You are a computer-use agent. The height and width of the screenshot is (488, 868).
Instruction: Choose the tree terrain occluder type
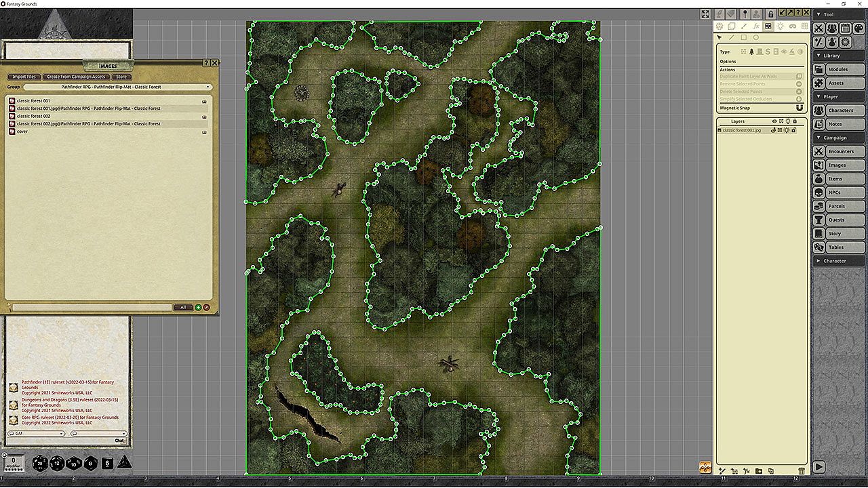click(x=751, y=52)
